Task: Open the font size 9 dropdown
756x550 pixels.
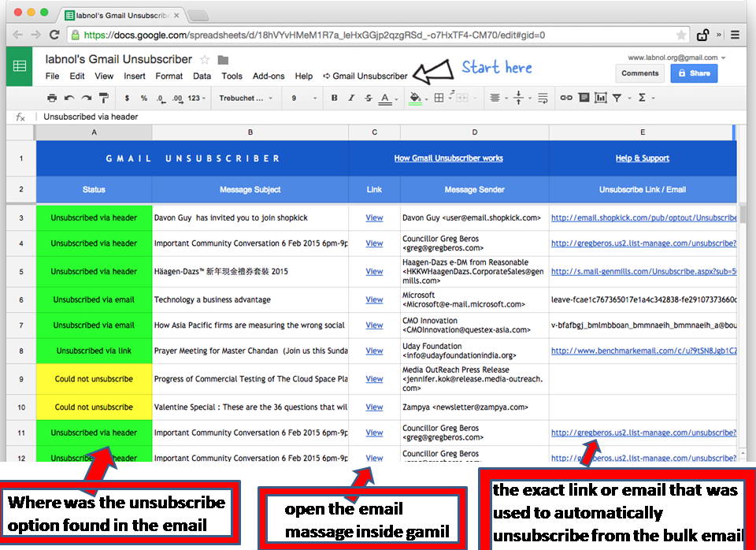Action: [304, 98]
